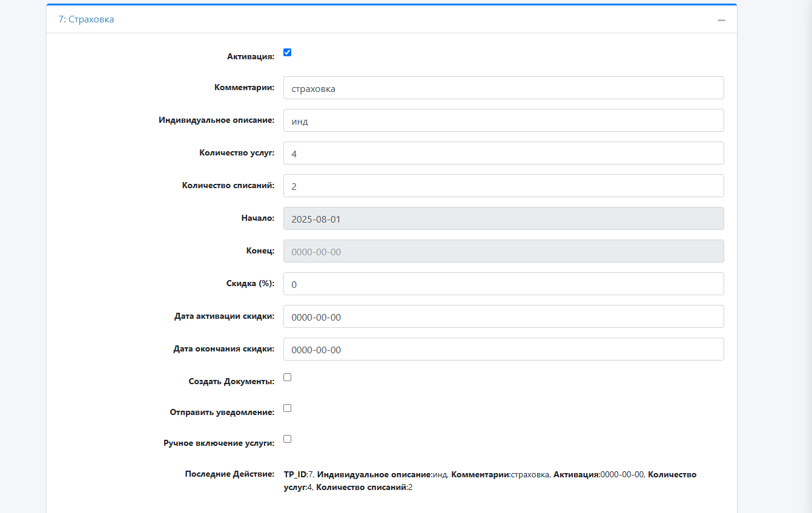Image resolution: width=812 pixels, height=513 pixels.
Task: Click the Ручное включение услуги label
Action: coord(219,443)
